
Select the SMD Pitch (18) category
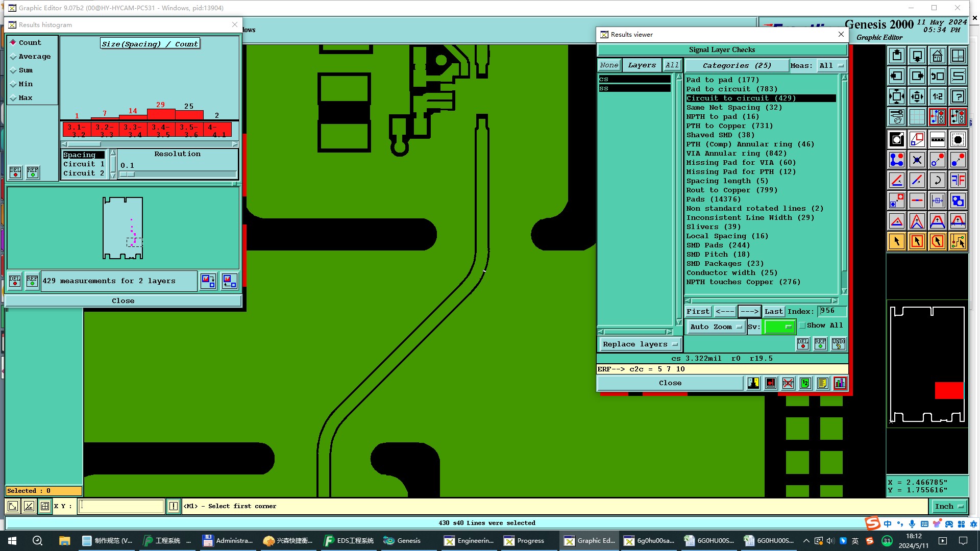(x=718, y=254)
